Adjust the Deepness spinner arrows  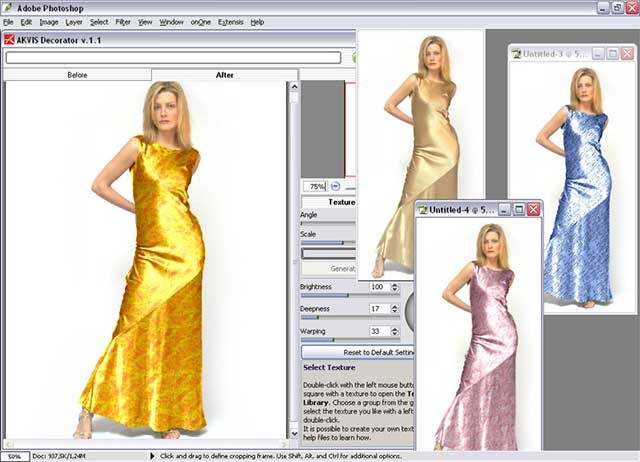pos(394,309)
